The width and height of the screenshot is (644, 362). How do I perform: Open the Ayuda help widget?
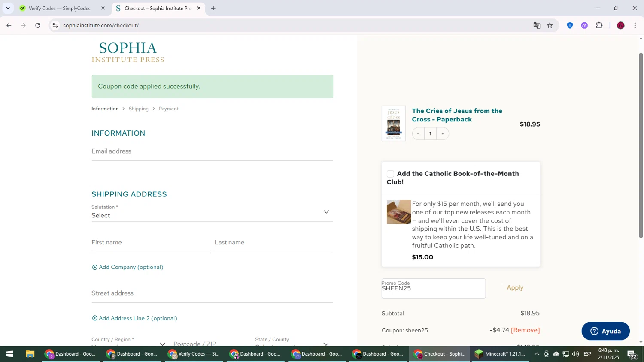(605, 331)
